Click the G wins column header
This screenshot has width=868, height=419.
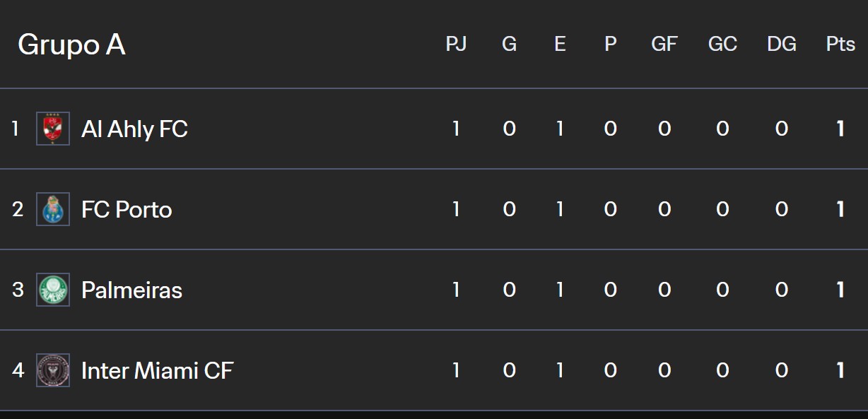point(509,44)
